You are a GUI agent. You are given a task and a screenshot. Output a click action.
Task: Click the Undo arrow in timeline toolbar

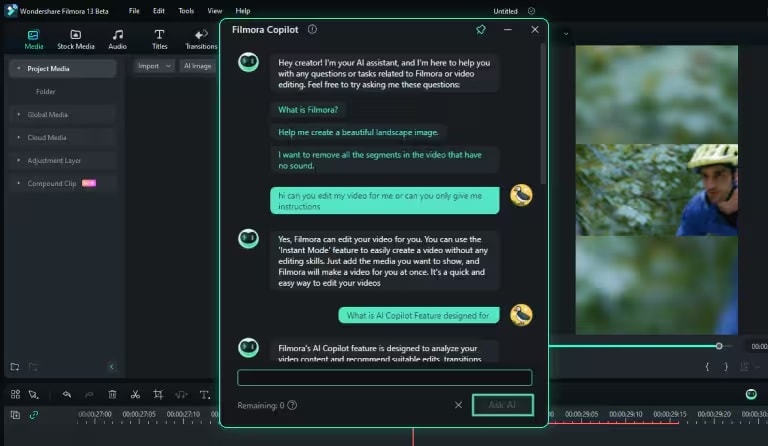click(x=67, y=394)
